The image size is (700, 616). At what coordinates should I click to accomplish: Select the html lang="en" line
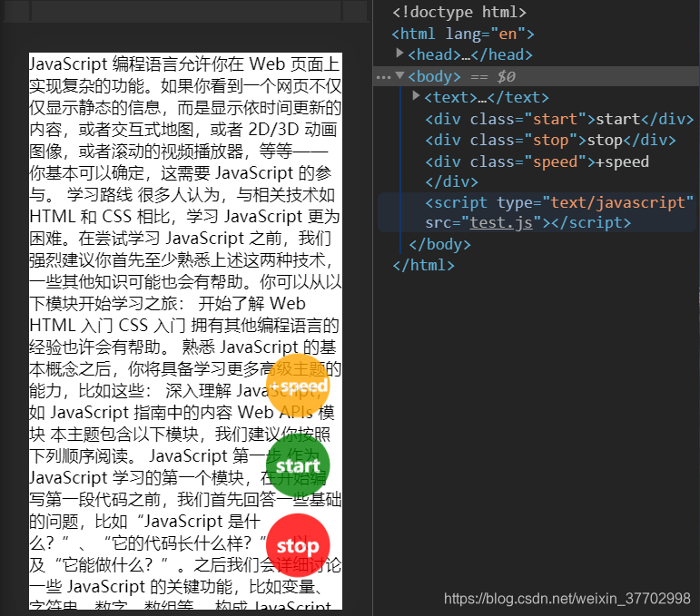[462, 34]
